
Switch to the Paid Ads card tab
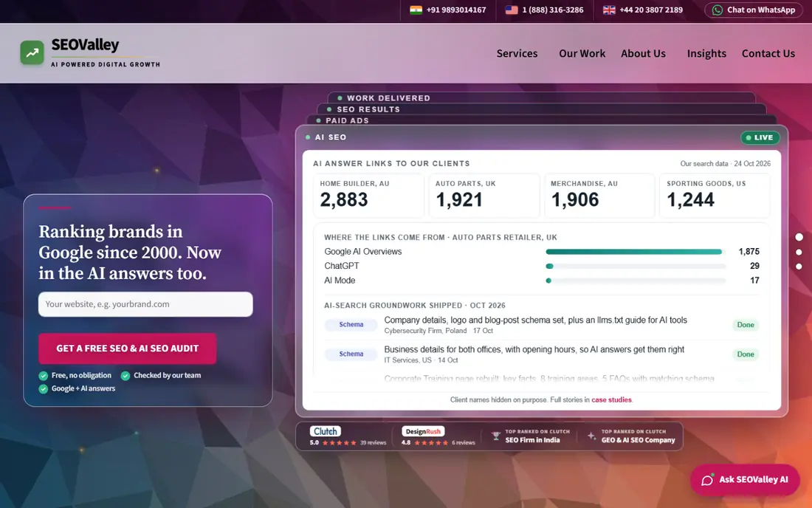[541, 120]
